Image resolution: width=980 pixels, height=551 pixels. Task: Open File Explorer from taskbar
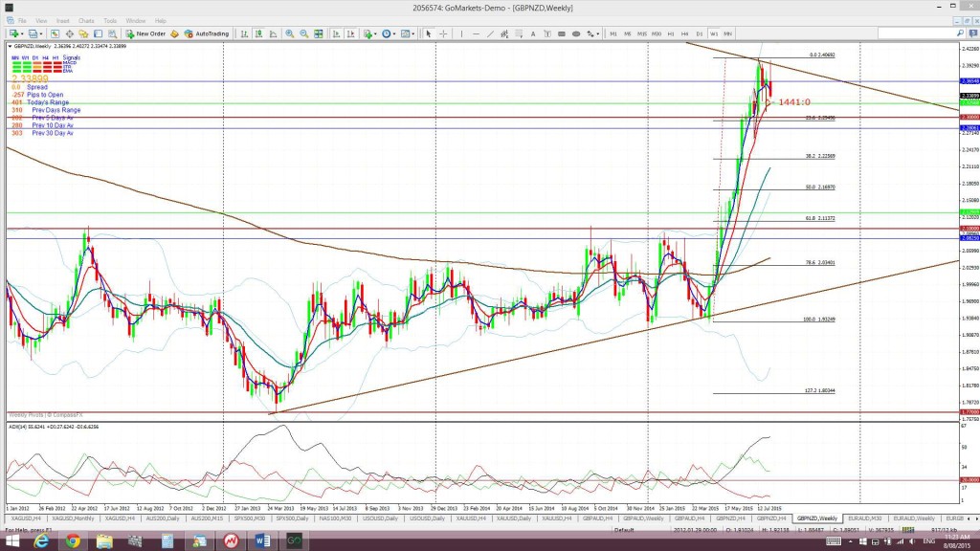point(104,541)
